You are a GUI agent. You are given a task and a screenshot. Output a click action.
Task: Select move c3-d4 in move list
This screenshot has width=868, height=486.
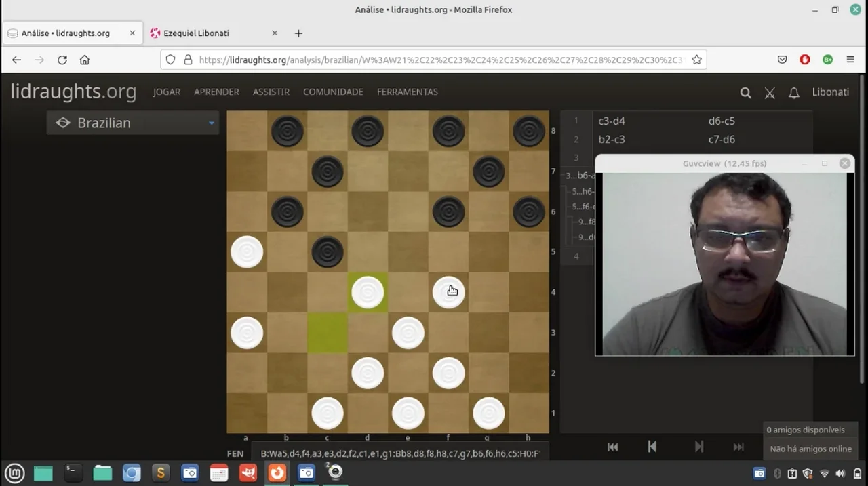tap(612, 121)
